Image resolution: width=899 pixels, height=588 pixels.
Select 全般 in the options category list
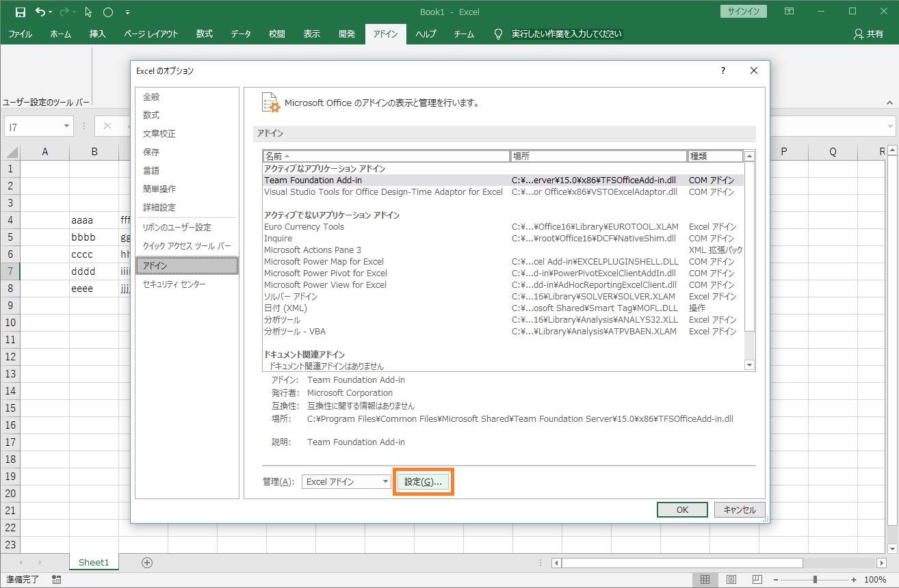pos(187,97)
